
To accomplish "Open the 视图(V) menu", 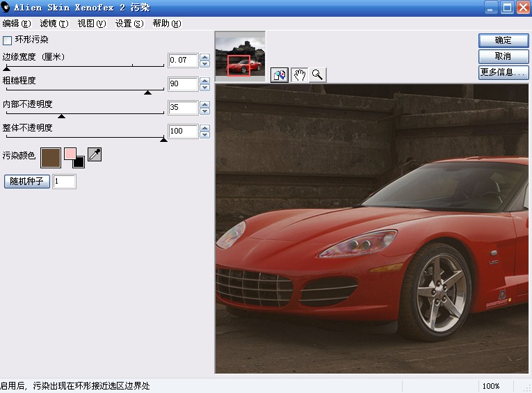I will coord(92,24).
